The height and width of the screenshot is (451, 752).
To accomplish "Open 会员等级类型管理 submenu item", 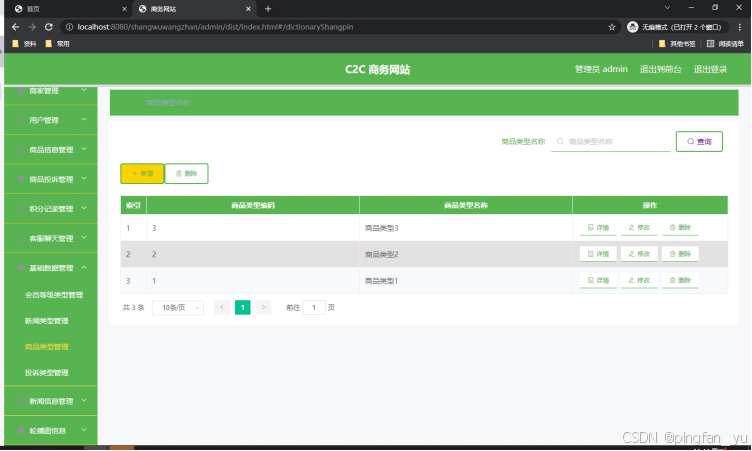I will coord(54,295).
